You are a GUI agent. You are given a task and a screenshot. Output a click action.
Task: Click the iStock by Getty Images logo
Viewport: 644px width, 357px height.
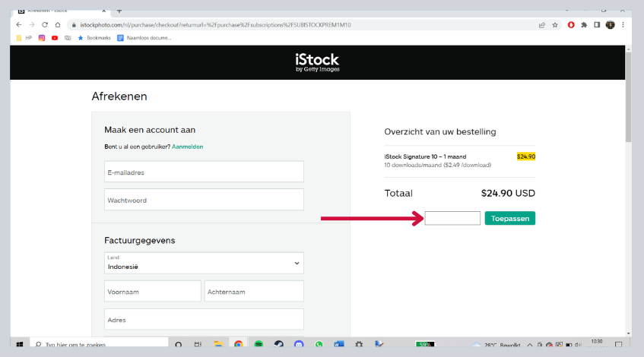pyautogui.click(x=317, y=62)
